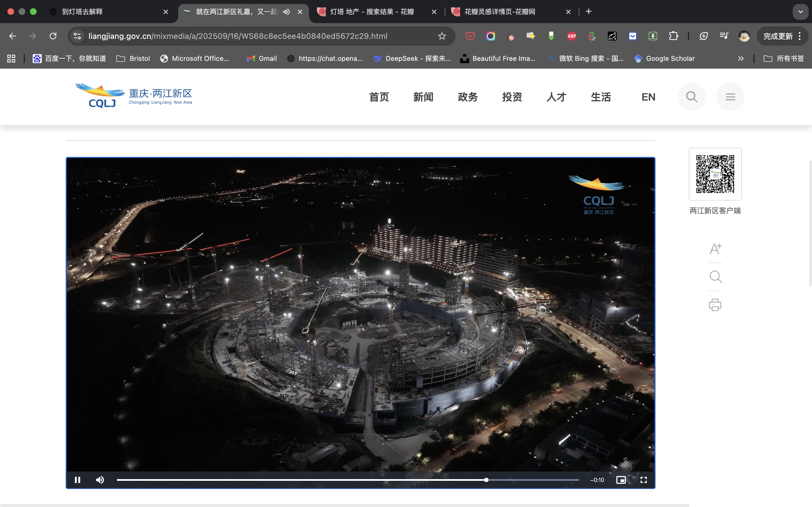Bookmark this page with the star icon

coord(442,36)
